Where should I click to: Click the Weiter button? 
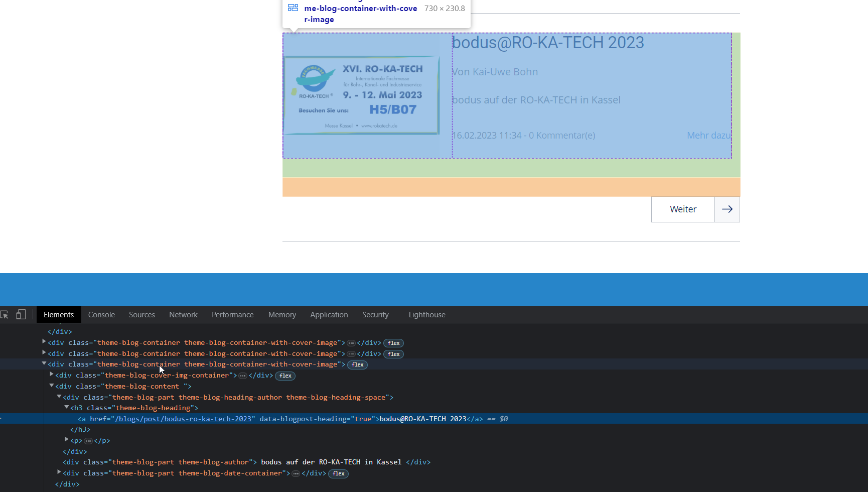pos(683,209)
